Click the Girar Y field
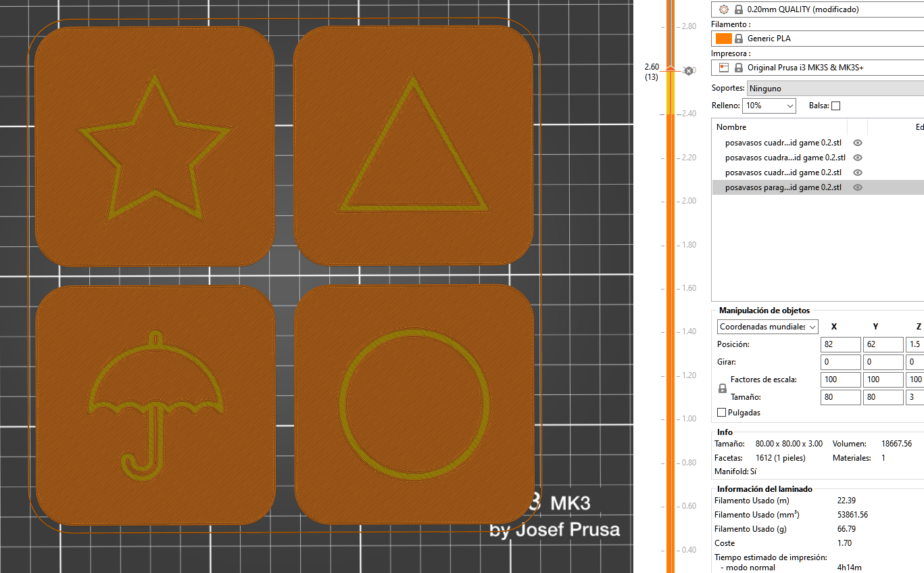Screen dimensions: 924x573 pos(883,362)
